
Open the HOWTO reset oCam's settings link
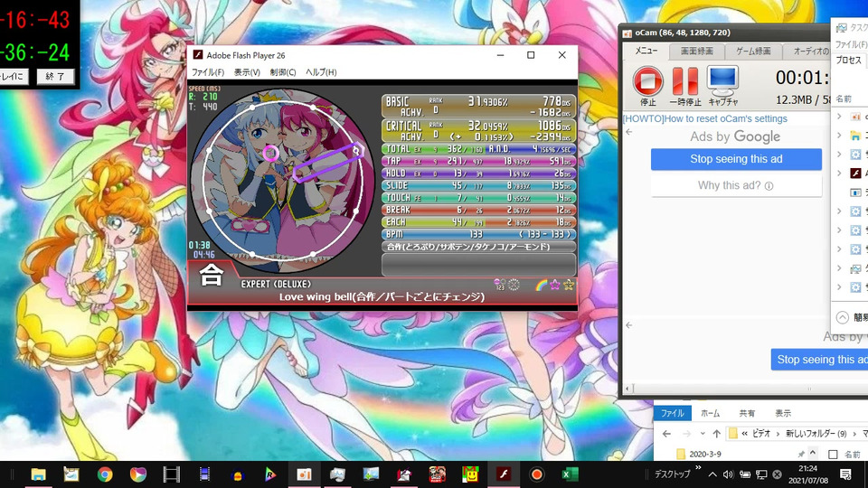(704, 119)
